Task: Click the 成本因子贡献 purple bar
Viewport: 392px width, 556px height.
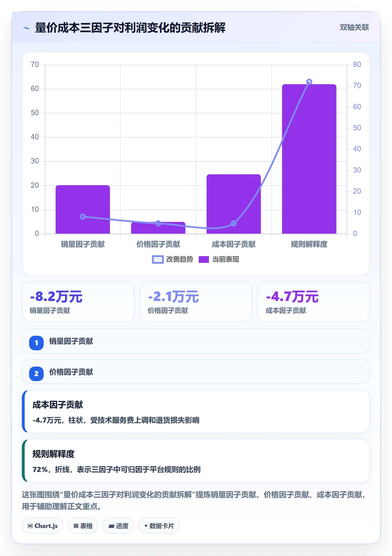Action: point(234,204)
